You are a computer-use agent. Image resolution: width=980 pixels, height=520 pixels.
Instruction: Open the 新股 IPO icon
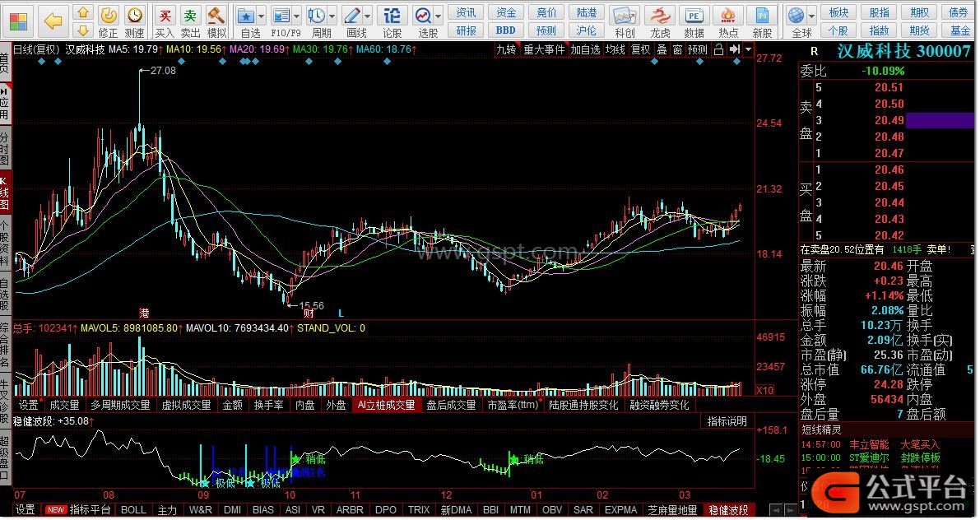click(762, 15)
